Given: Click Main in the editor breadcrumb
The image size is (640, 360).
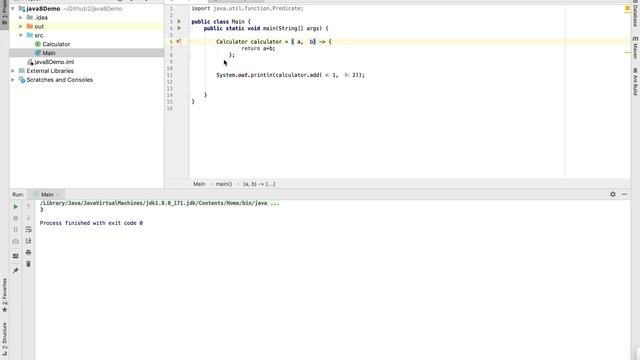Looking at the screenshot, I should pos(199,184).
